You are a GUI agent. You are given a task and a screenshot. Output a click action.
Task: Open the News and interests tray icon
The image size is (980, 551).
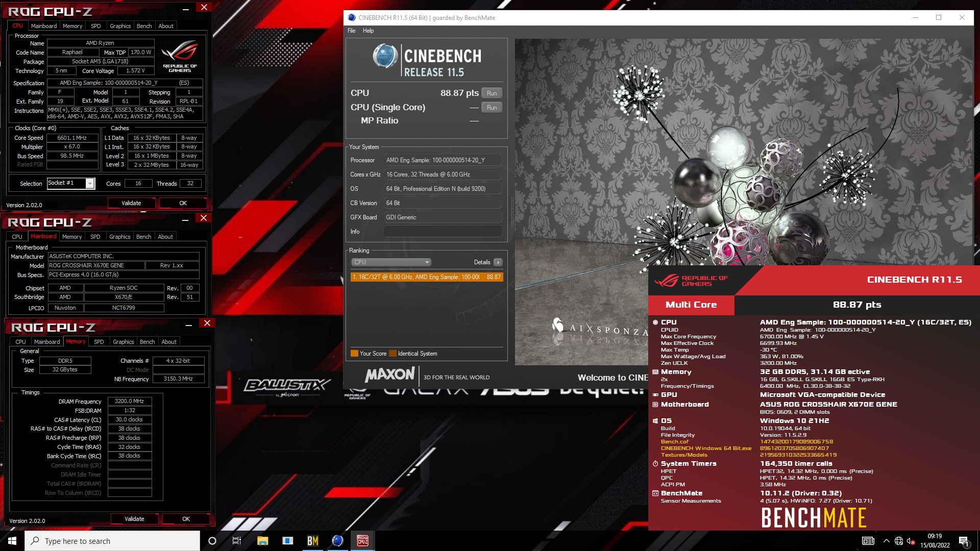pyautogui.click(x=868, y=541)
